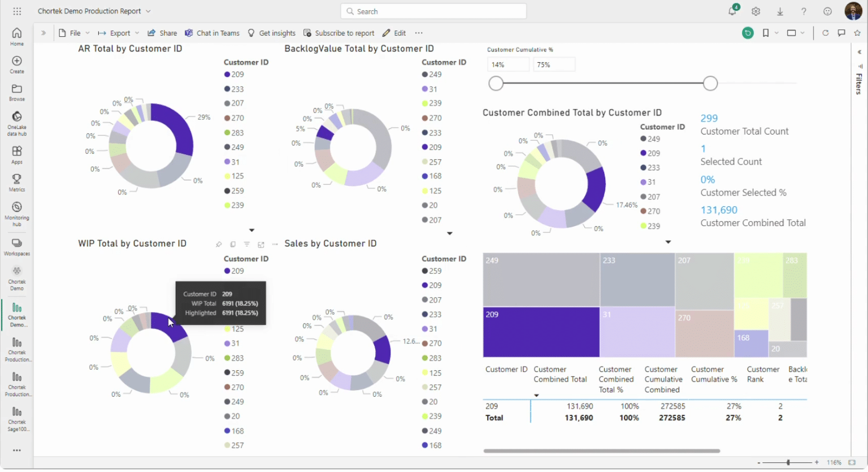Click Edit in the toolbar
This screenshot has height=472, width=868.
(394, 33)
